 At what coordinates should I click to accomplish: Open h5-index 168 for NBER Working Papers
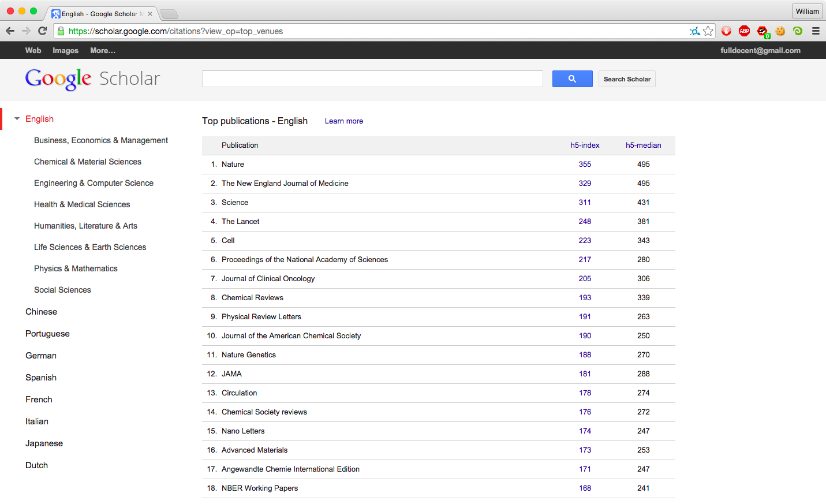coord(585,488)
